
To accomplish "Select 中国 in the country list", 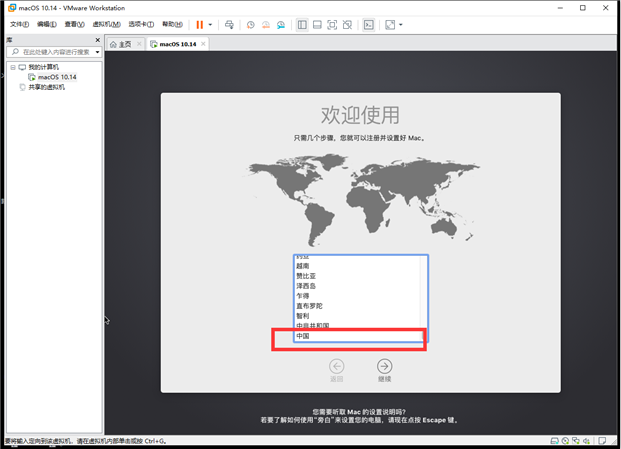I will click(x=358, y=336).
